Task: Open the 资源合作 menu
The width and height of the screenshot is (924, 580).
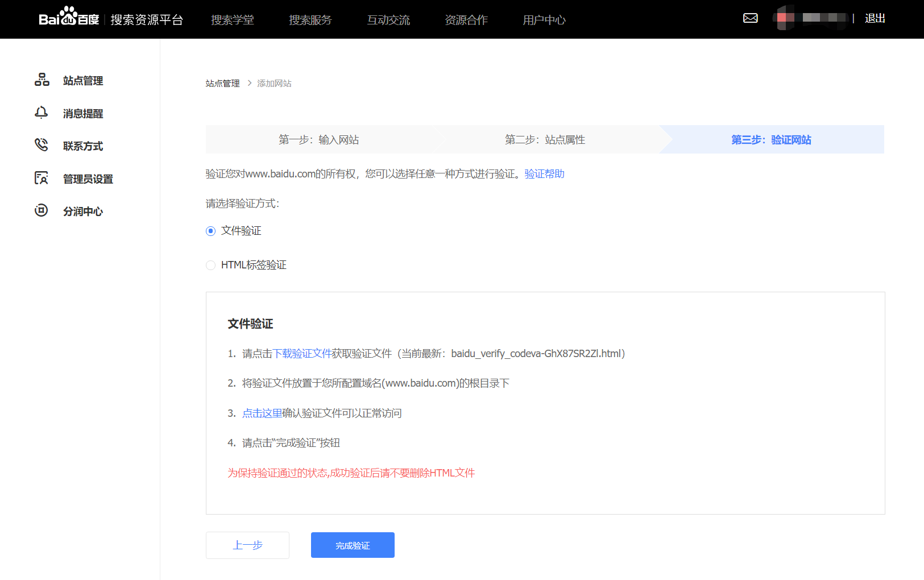Action: pos(466,20)
